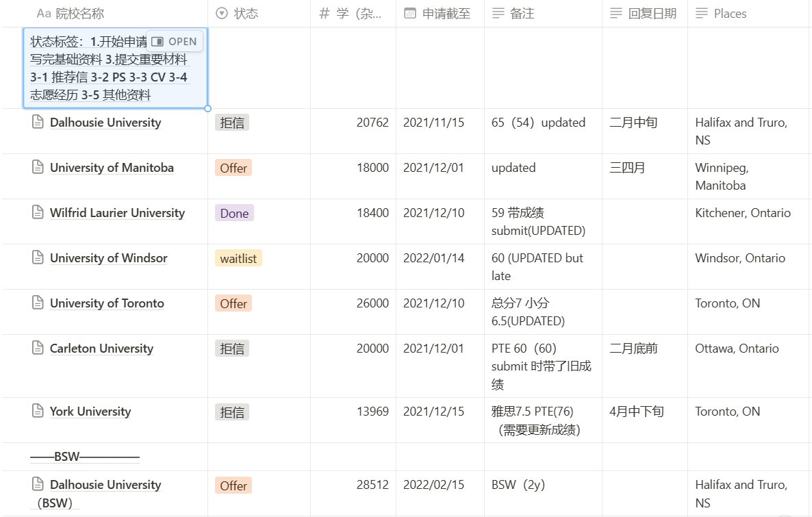Open the University of Toronto page
This screenshot has width=812, height=517.
[107, 303]
